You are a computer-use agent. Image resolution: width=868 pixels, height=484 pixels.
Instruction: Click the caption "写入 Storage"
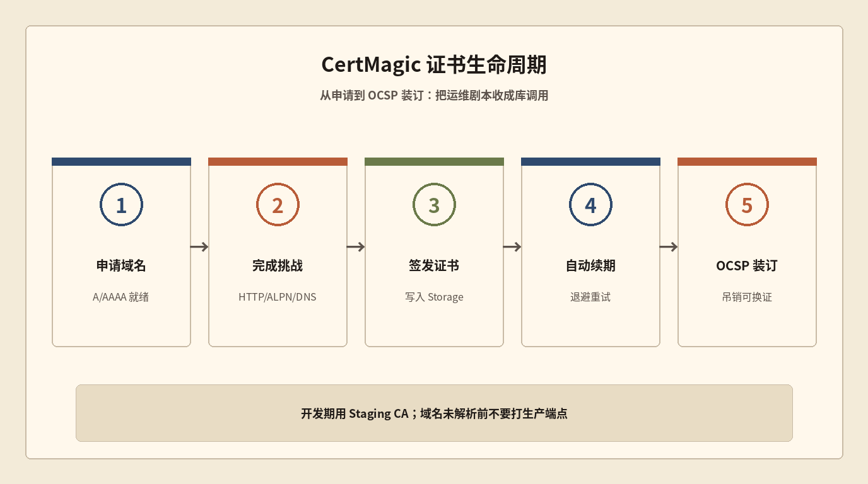click(434, 297)
